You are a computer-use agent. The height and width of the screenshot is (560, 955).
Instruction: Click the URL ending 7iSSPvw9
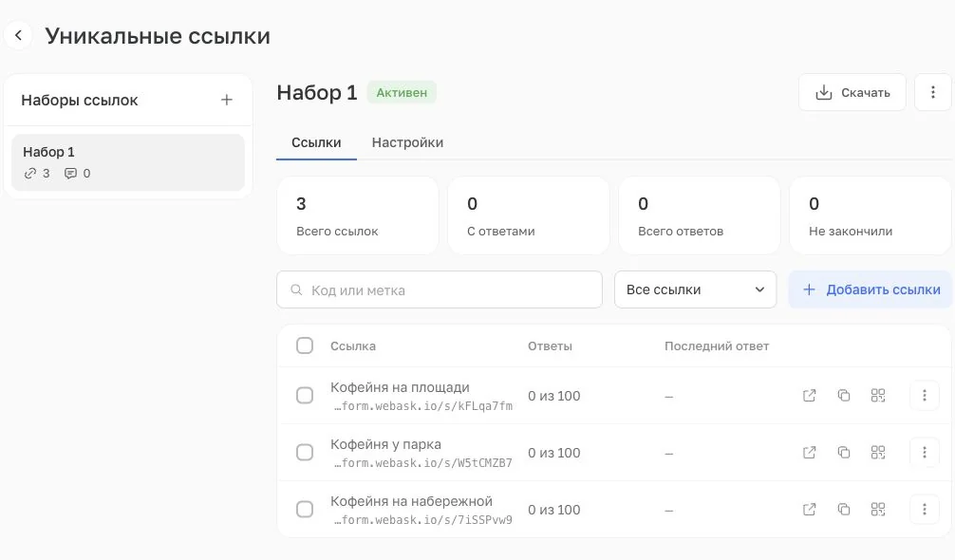pos(422,520)
